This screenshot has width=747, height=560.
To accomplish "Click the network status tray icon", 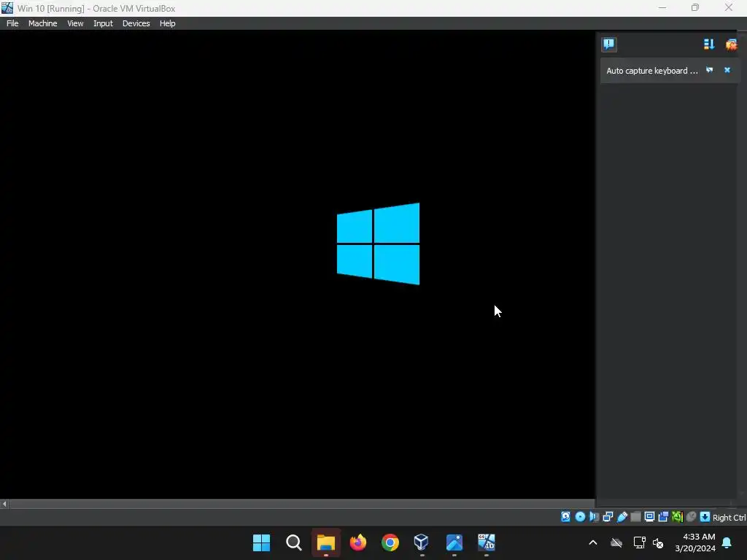I will [639, 542].
